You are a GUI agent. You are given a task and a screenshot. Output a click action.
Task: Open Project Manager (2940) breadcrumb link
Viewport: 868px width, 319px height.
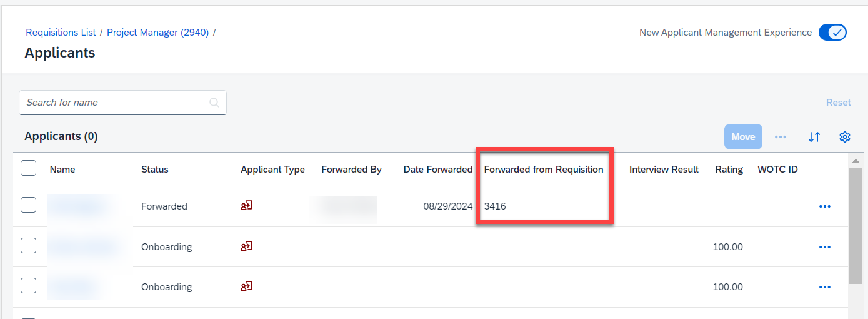pos(157,32)
